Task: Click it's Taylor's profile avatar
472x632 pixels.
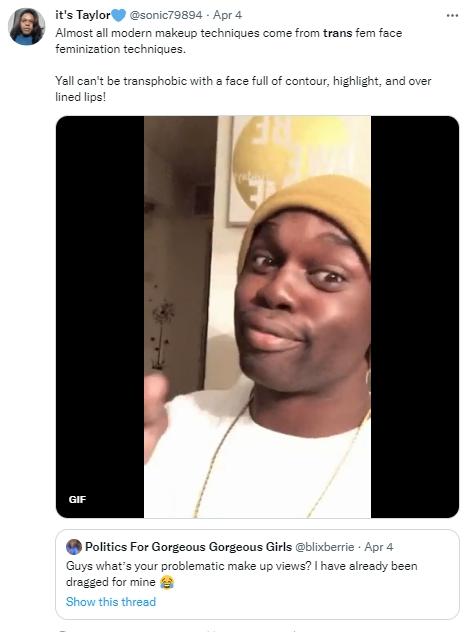Action: coord(27,26)
